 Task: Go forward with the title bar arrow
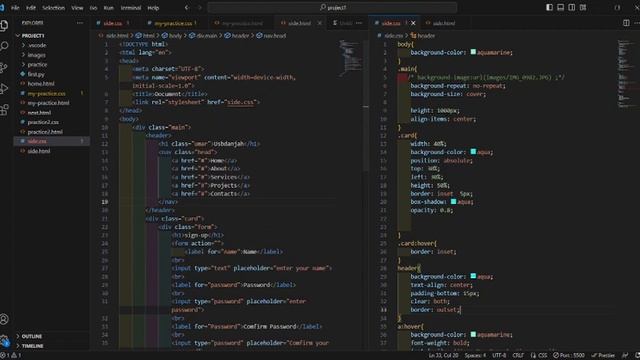coord(200,7)
